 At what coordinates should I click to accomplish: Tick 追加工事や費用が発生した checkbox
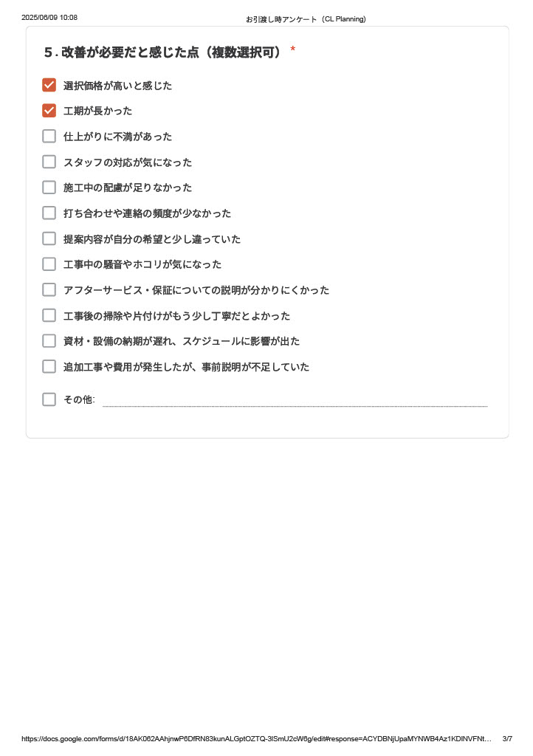[49, 366]
